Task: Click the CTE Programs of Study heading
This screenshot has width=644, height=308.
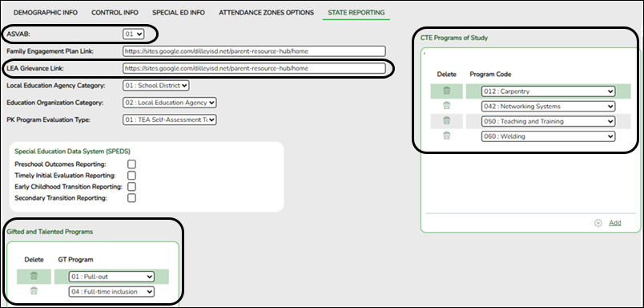Action: coord(454,38)
